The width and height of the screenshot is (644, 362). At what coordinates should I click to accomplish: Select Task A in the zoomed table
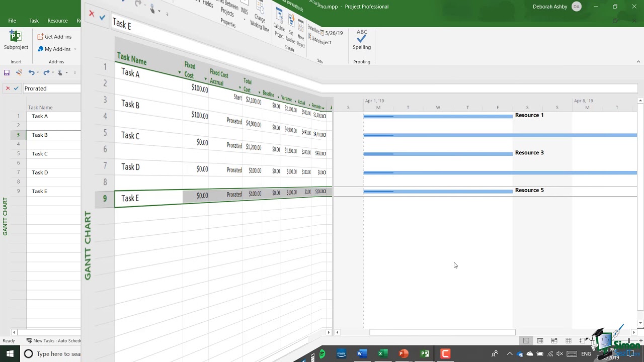pos(130,73)
